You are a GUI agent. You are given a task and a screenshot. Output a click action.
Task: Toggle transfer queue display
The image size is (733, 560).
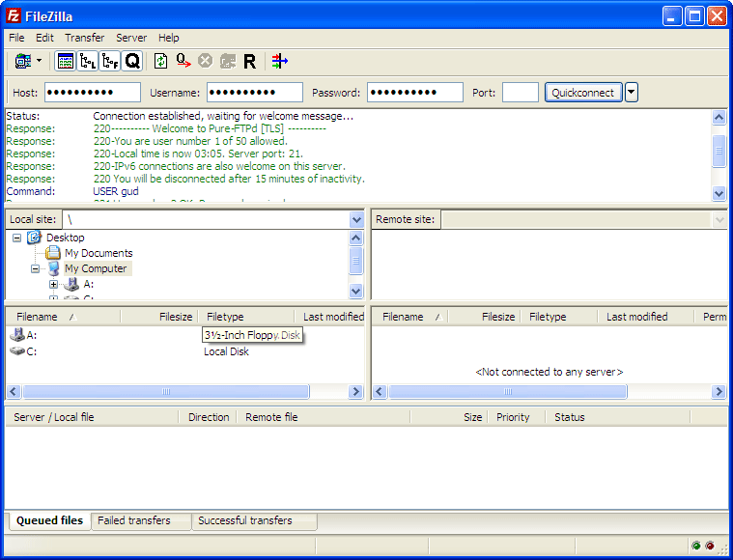click(132, 61)
